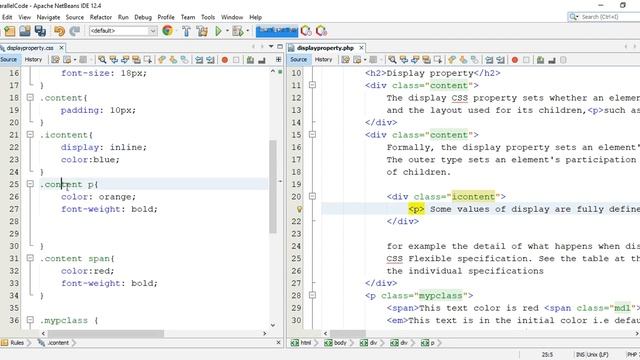Image resolution: width=640 pixels, height=360 pixels.
Task: Click the lightbulb hint on PHP line 21
Action: [299, 209]
